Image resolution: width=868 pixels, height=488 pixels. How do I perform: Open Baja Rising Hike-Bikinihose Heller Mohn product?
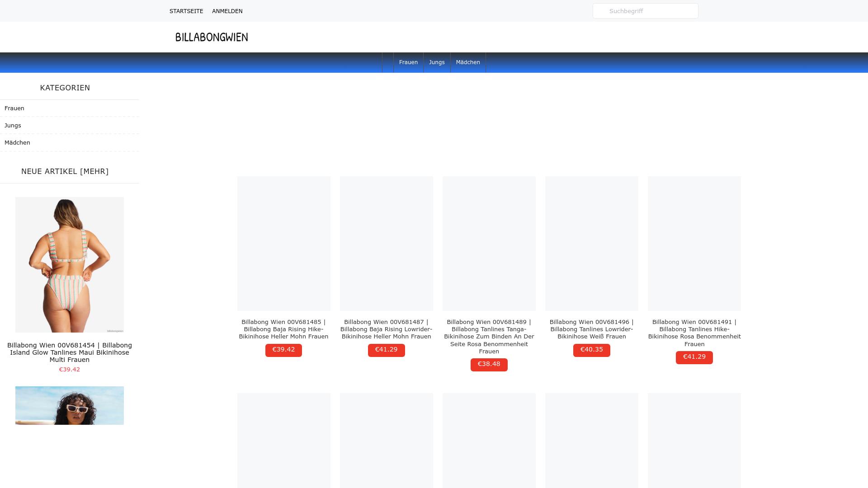coord(283,329)
